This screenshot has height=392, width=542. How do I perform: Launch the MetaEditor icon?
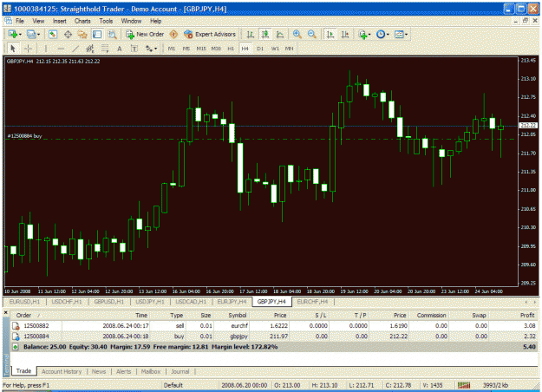point(173,34)
